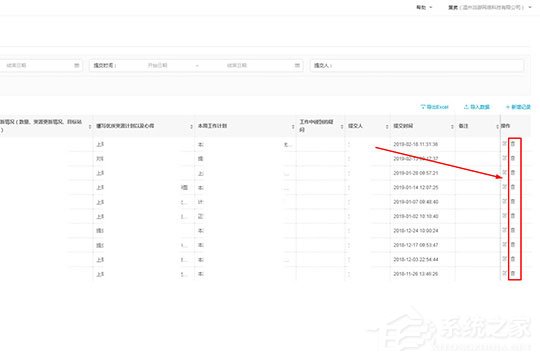540x360 pixels.
Task: Select the 2019-01-02 10:10:40 timestamp cell
Action: click(416, 216)
